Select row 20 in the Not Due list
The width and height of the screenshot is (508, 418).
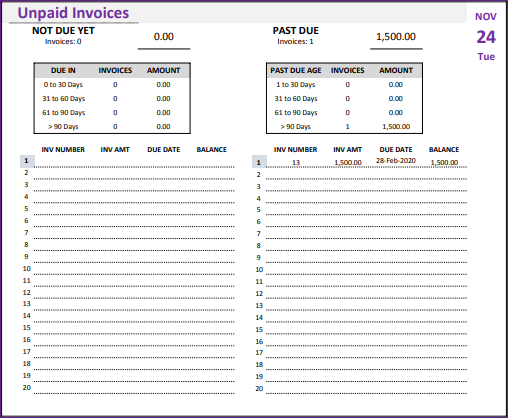pyautogui.click(x=127, y=388)
